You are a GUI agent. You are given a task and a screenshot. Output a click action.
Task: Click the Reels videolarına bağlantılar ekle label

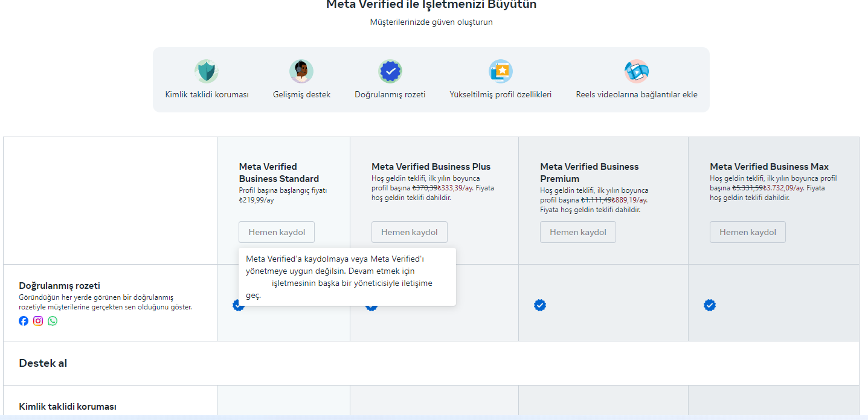pos(637,95)
